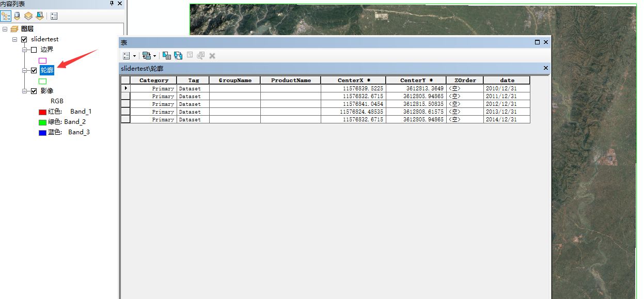Switch TOC to list by source view
Screen dimensions: 644x299
coord(17,15)
